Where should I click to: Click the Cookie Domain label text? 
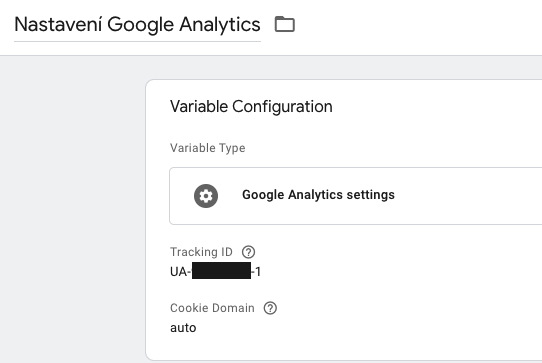click(212, 308)
